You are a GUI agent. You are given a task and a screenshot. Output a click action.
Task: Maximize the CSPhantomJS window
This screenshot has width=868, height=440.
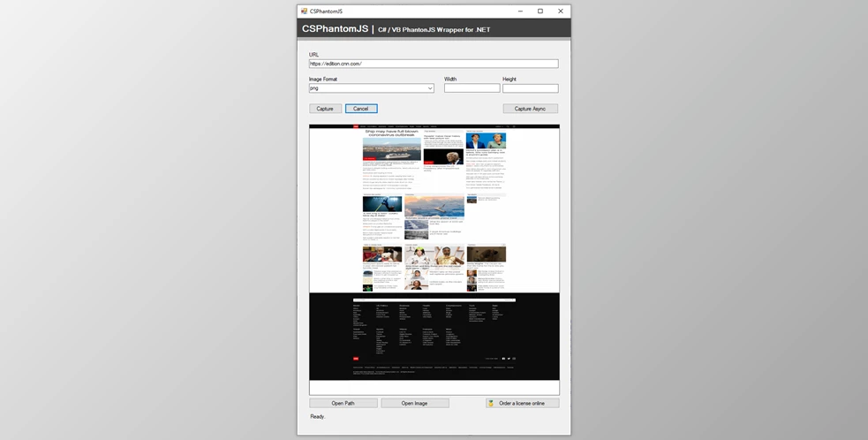point(540,11)
